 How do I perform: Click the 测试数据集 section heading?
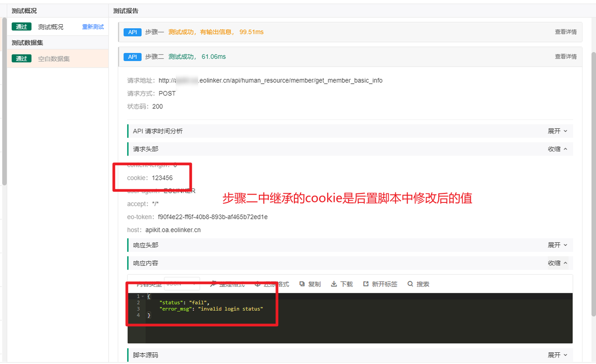[27, 43]
